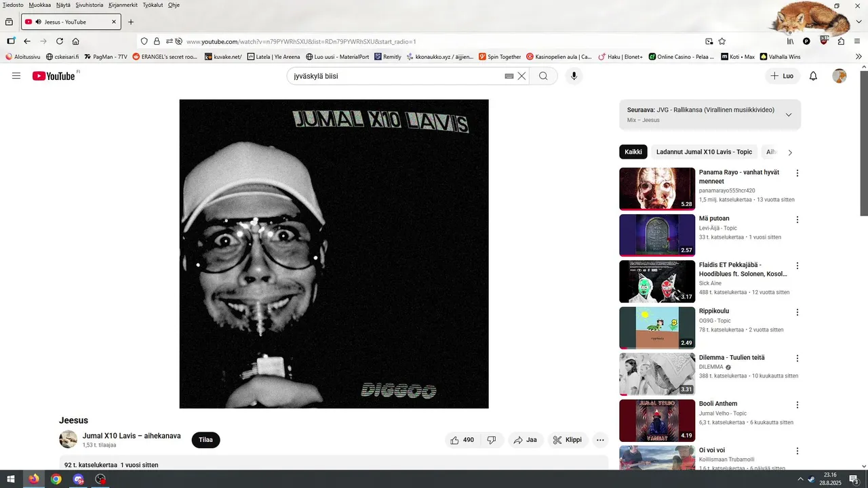Open the Luo create menu
Screen dimensions: 868x488
click(782, 76)
